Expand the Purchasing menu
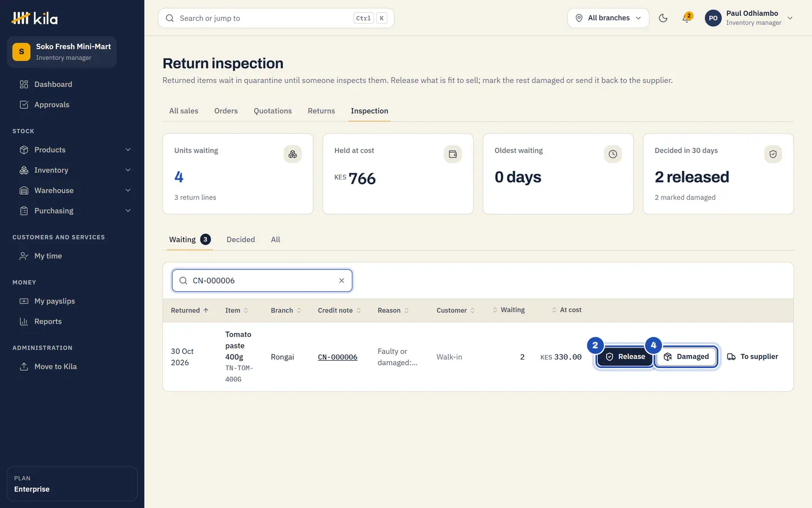 coord(75,211)
